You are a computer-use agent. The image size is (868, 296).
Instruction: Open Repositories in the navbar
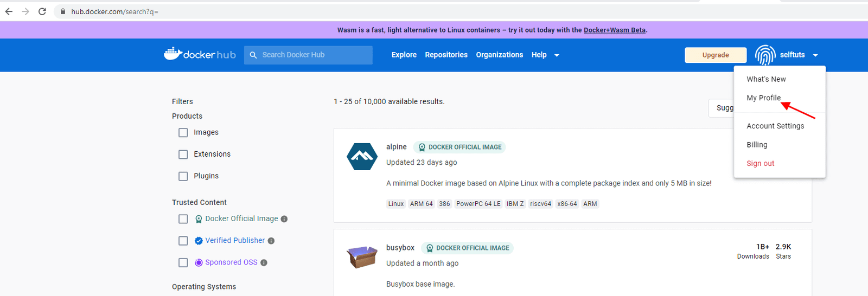pyautogui.click(x=446, y=55)
